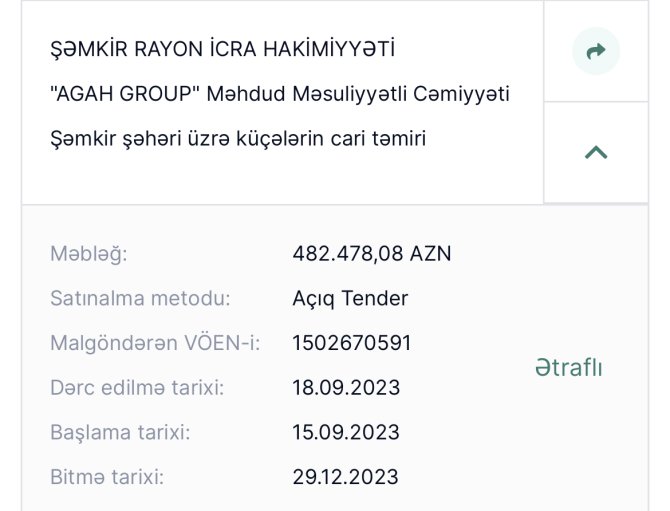The height and width of the screenshot is (511, 670).
Task: Click the Məbləğ label
Action: [89, 254]
